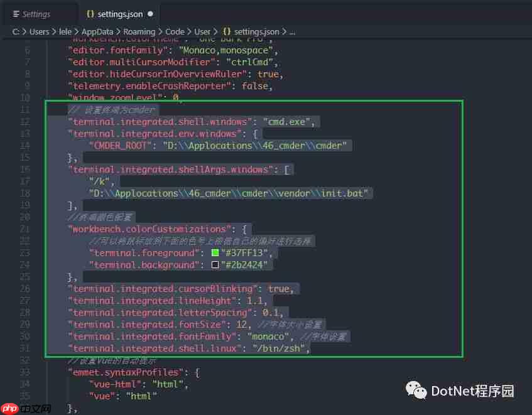Click the "monaco" font value
The width and height of the screenshot is (532, 415).
pyautogui.click(x=268, y=337)
